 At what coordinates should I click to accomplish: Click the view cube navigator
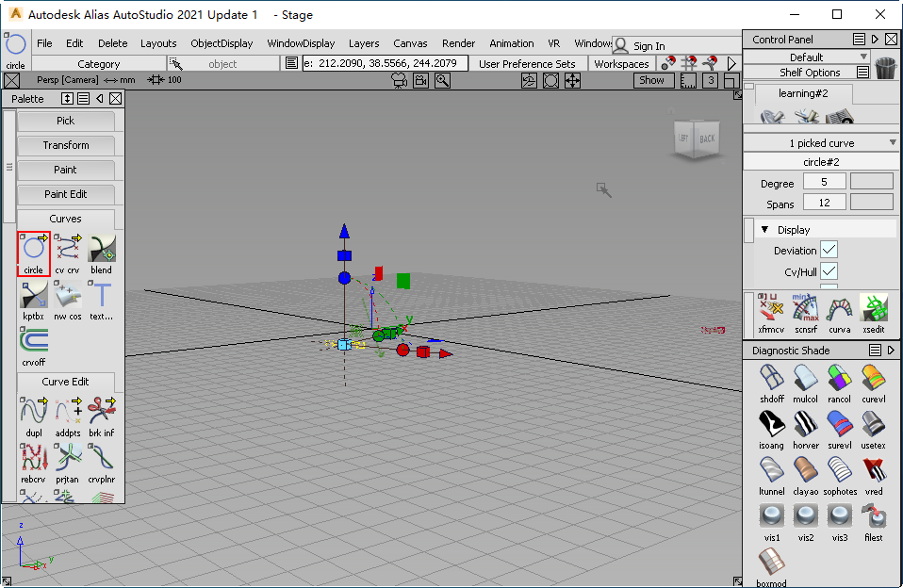(x=697, y=139)
